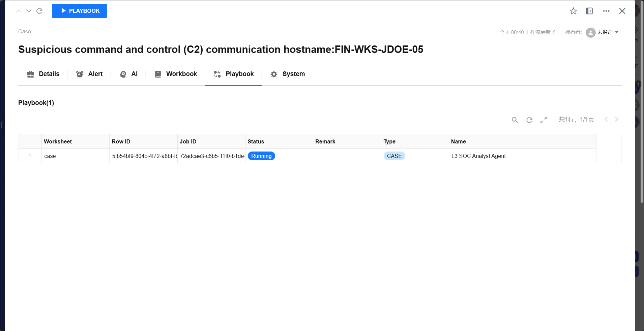The height and width of the screenshot is (331, 644).
Task: Sort by the Status column header
Action: [256, 141]
